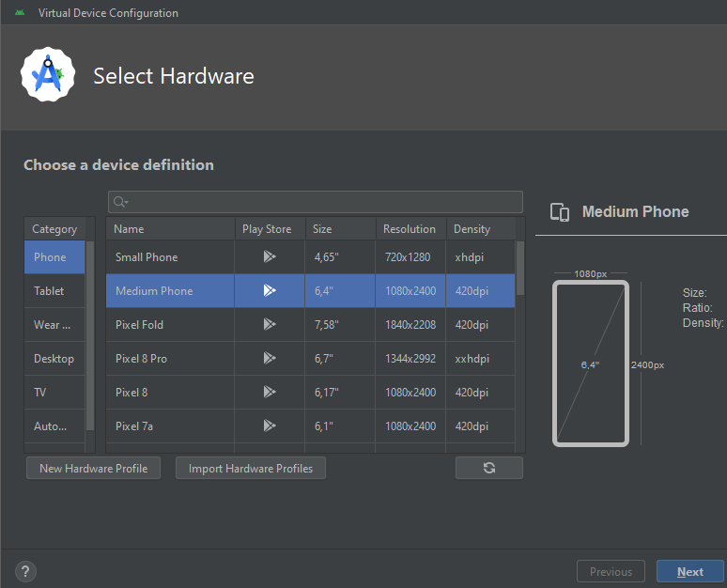The height and width of the screenshot is (588, 727).
Task: Click the category list scrollbar
Action: click(90, 335)
